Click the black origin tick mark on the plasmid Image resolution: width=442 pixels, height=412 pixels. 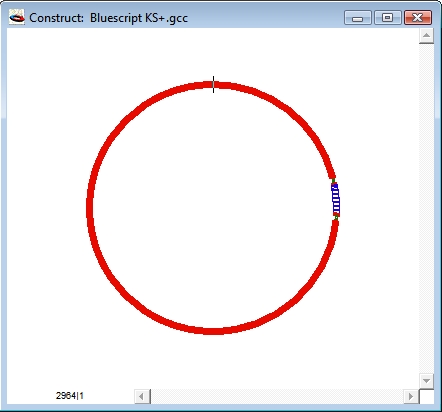213,84
